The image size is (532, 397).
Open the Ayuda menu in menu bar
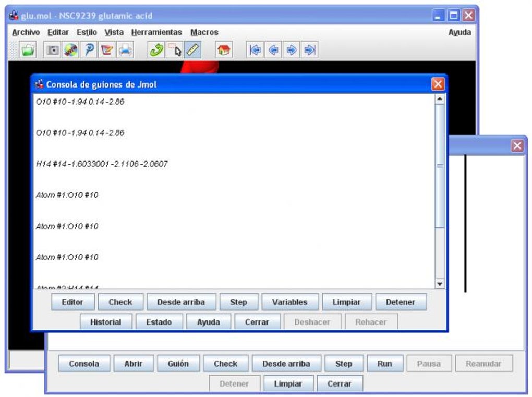click(x=460, y=32)
